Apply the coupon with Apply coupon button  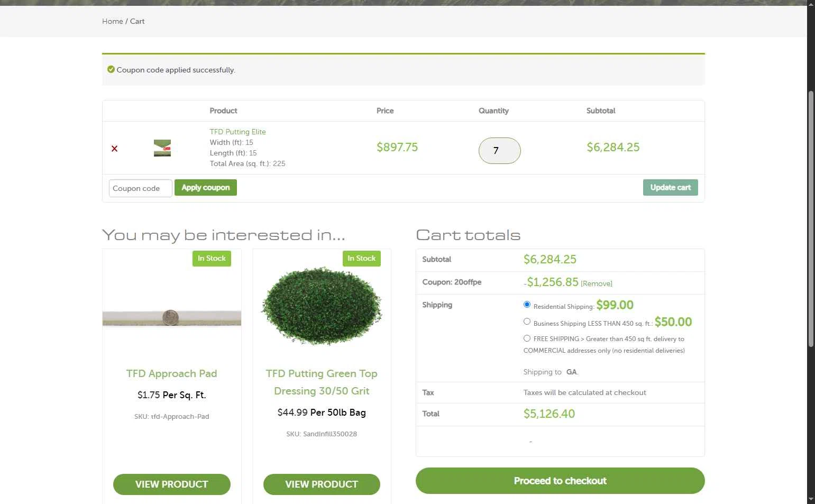pos(206,188)
